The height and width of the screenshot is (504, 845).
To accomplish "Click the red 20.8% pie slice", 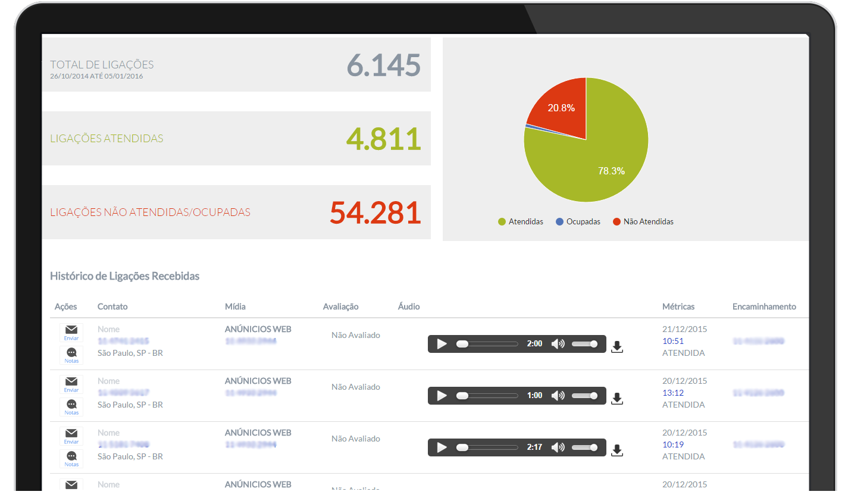I will (561, 108).
